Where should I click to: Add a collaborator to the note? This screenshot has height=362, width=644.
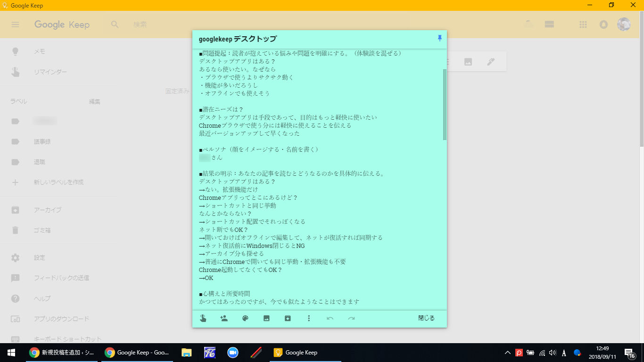[224, 318]
